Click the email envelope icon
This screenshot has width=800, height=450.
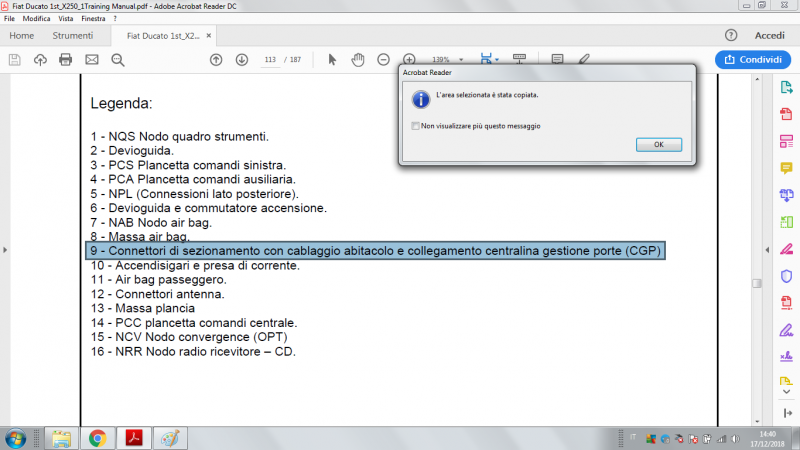[92, 60]
